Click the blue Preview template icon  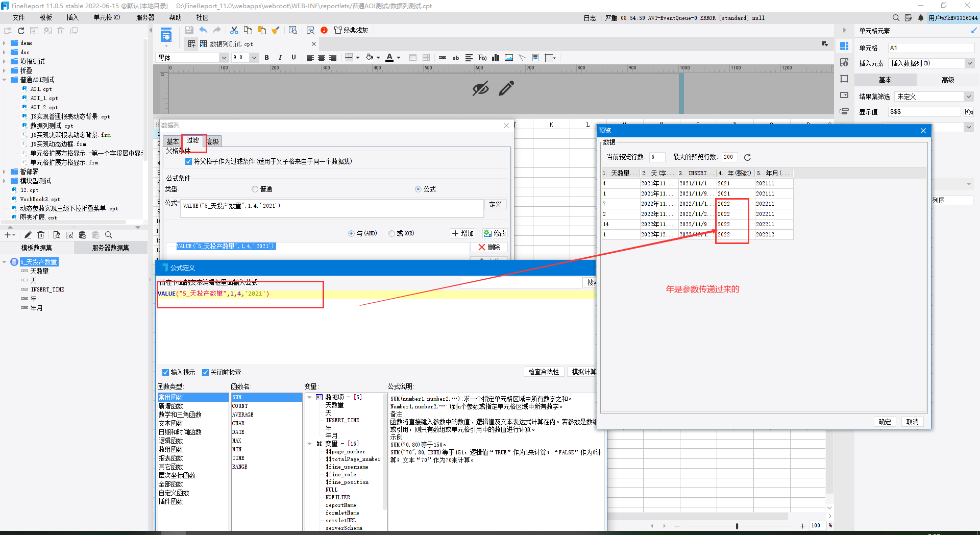click(166, 36)
